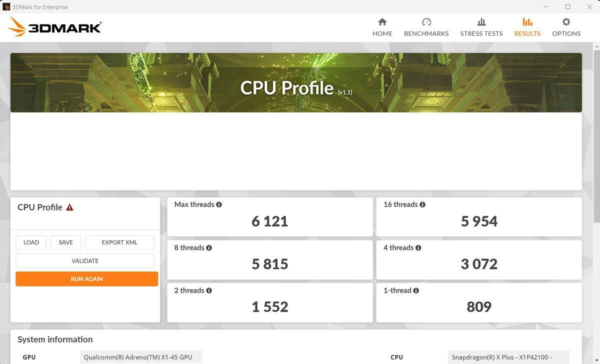The image size is (600, 364).
Task: Select the RESULTS tab
Action: pos(527,27)
